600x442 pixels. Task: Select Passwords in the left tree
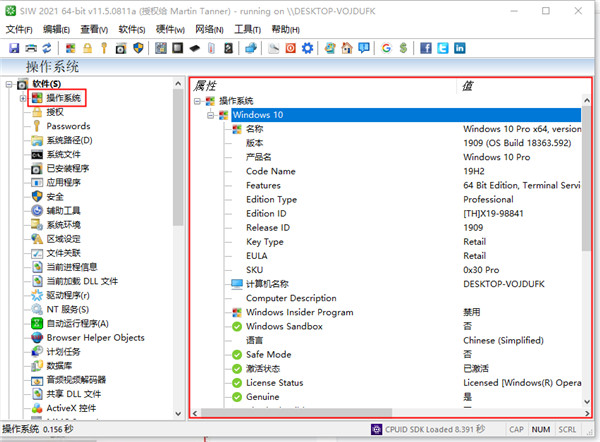tap(68, 126)
